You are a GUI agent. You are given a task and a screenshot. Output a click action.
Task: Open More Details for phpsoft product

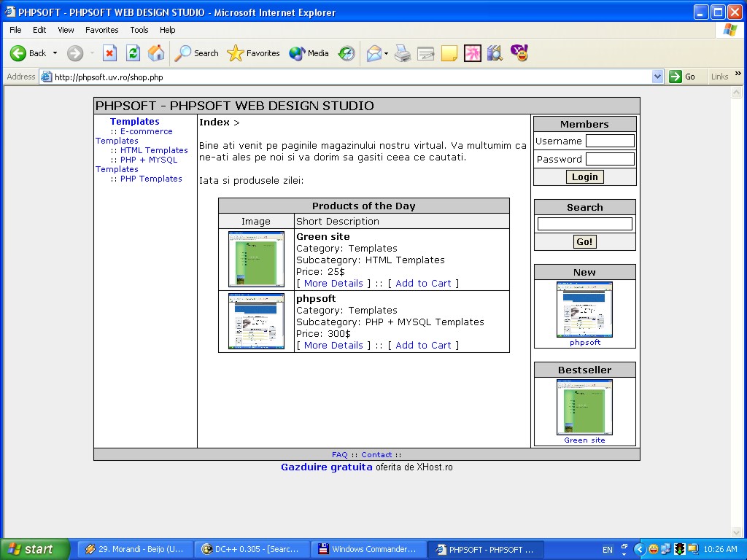(333, 346)
